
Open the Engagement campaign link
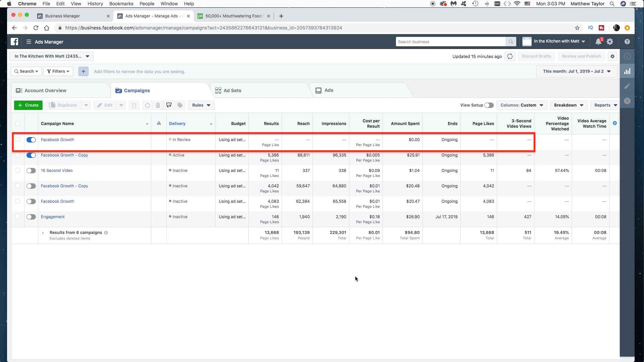coord(53,217)
